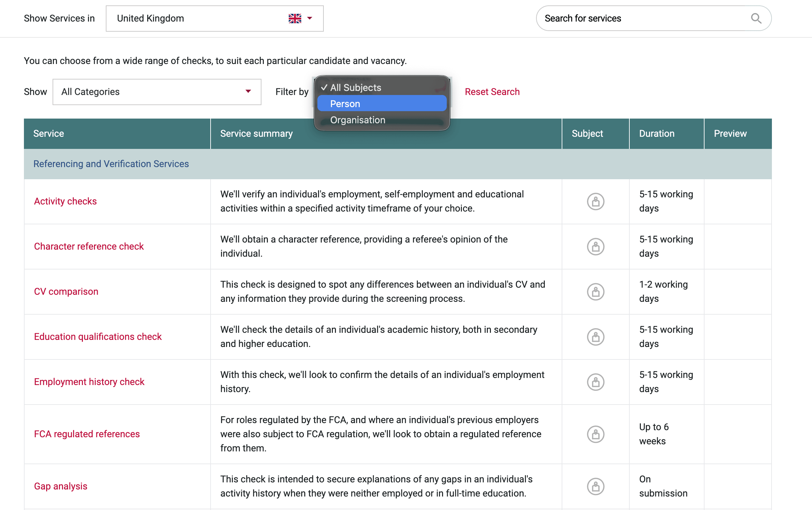Click CV comparison subject icon
This screenshot has width=812, height=510.
595,292
